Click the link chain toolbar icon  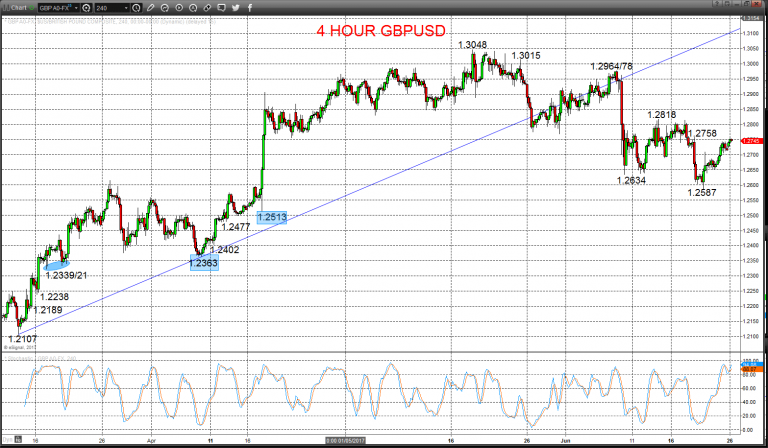[x=207, y=8]
